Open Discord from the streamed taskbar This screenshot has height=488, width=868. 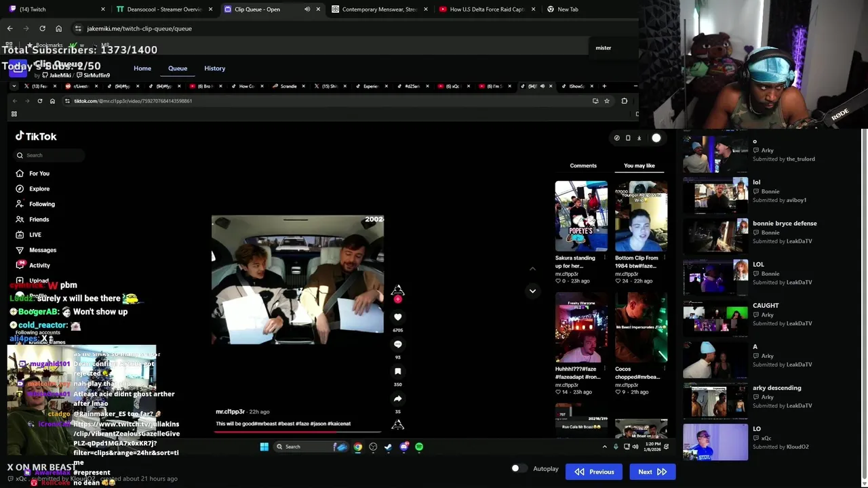coord(404,447)
